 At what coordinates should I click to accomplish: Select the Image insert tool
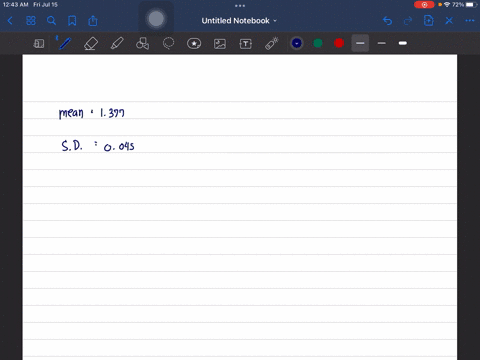(x=220, y=44)
